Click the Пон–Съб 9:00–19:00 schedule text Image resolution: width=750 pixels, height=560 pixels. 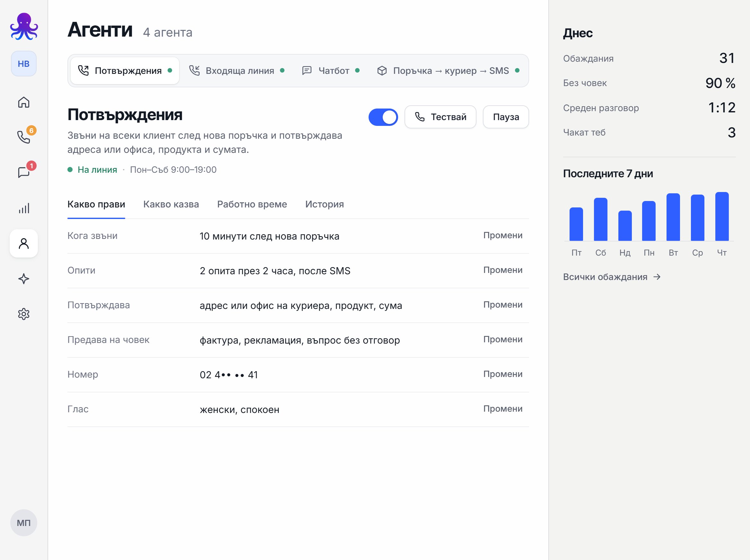173,170
